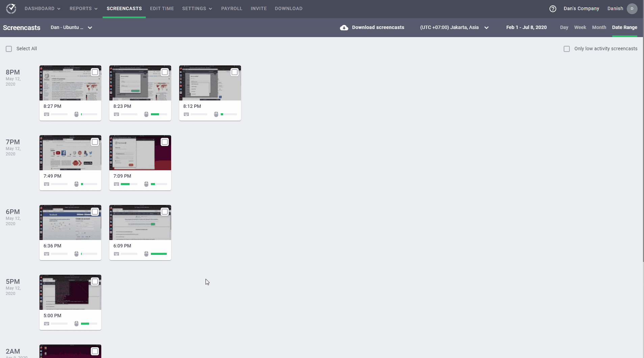Expand the Reports menu
644x358 pixels.
click(83, 8)
